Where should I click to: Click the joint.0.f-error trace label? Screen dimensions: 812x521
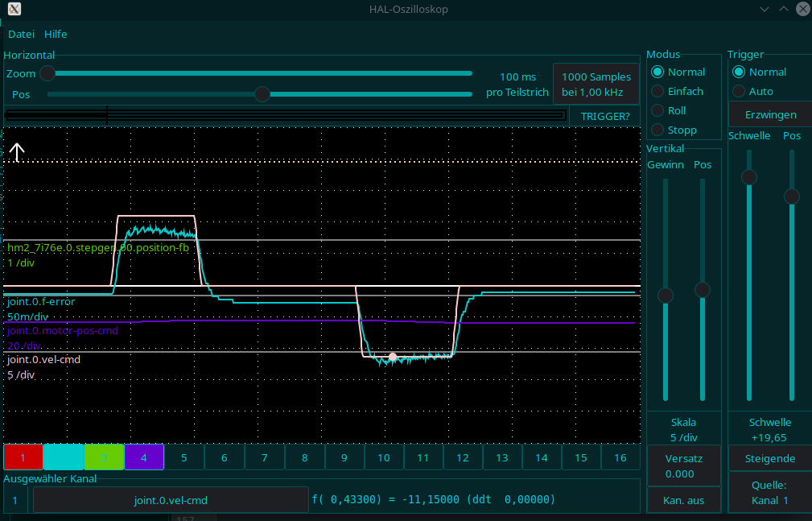pos(41,302)
